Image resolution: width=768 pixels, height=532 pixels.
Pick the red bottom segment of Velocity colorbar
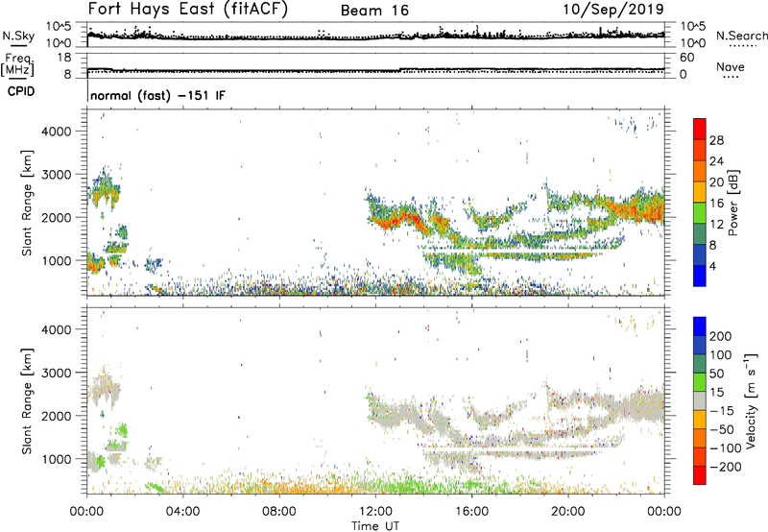[700, 475]
